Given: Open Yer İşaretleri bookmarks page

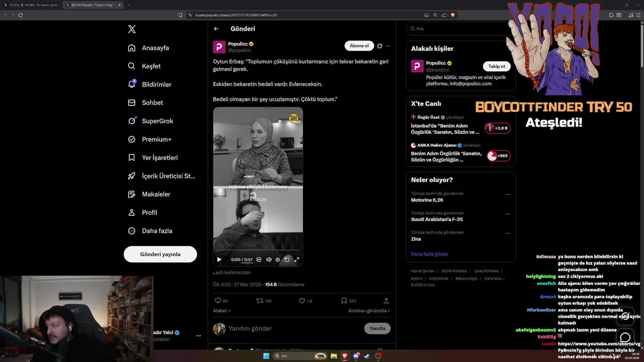Looking at the screenshot, I should [153, 157].
